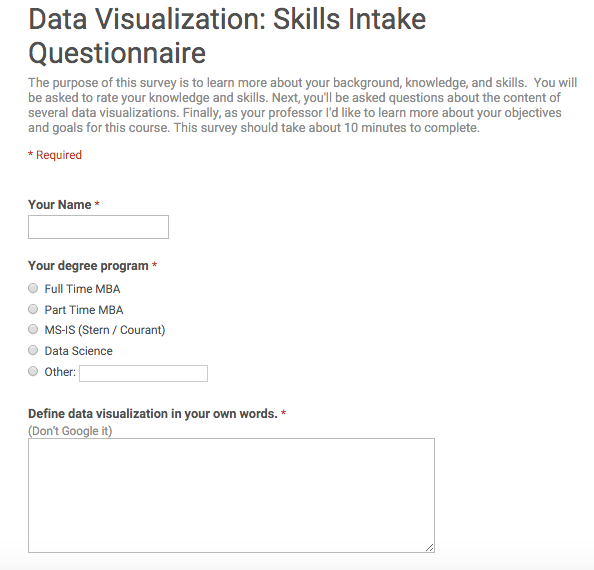Click inside the data visualization definition textarea
Screen dimensions: 594x570
pyautogui.click(x=231, y=495)
